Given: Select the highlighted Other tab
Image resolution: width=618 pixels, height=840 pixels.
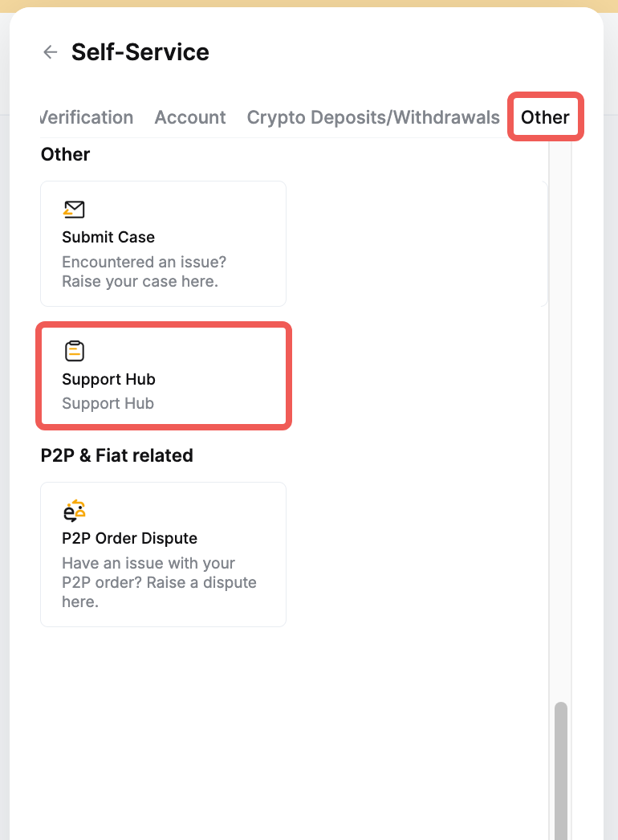Looking at the screenshot, I should pos(545,117).
